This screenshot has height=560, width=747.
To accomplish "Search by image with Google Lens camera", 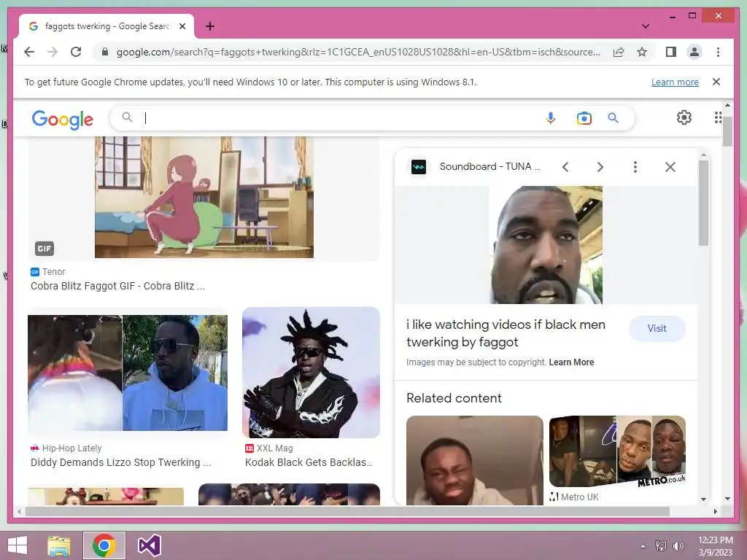I will point(584,117).
